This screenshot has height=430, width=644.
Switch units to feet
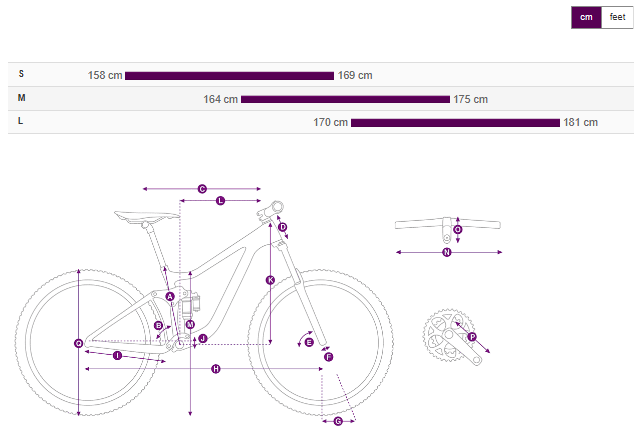pos(617,17)
